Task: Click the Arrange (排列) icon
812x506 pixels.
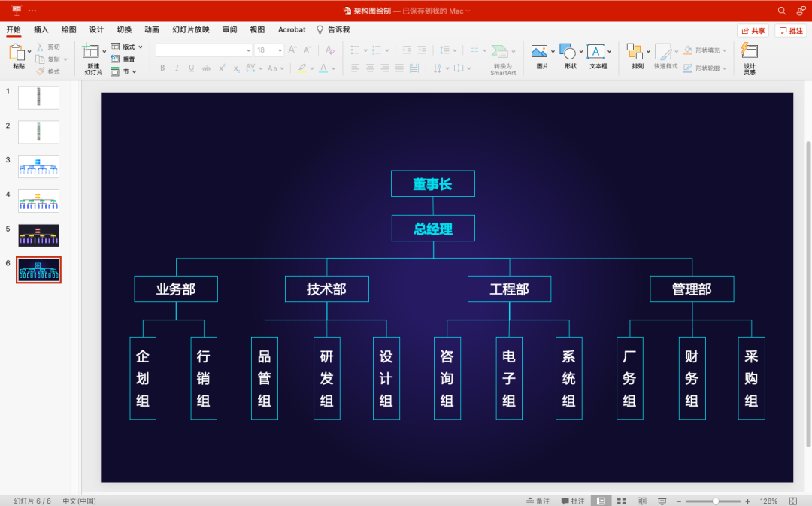Action: pos(635,51)
